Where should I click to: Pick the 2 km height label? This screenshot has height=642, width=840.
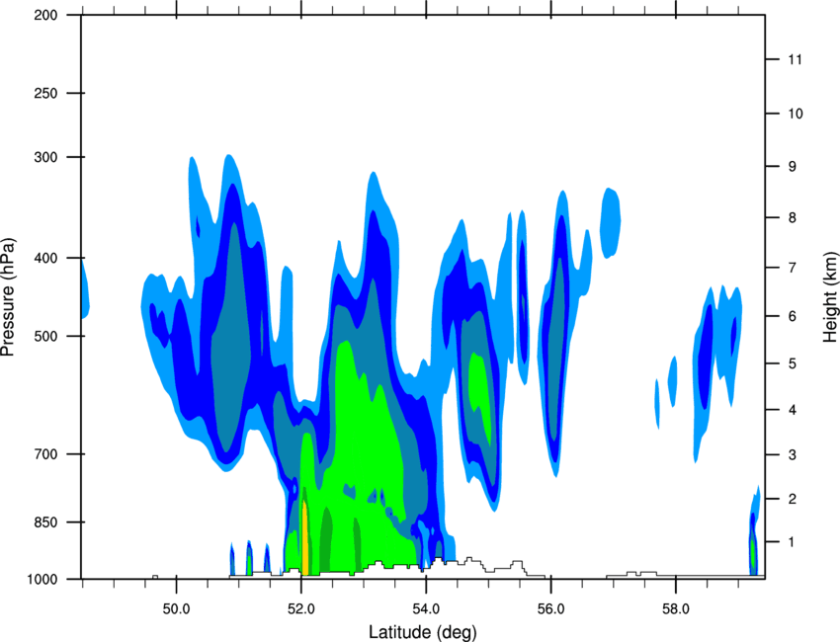793,499
